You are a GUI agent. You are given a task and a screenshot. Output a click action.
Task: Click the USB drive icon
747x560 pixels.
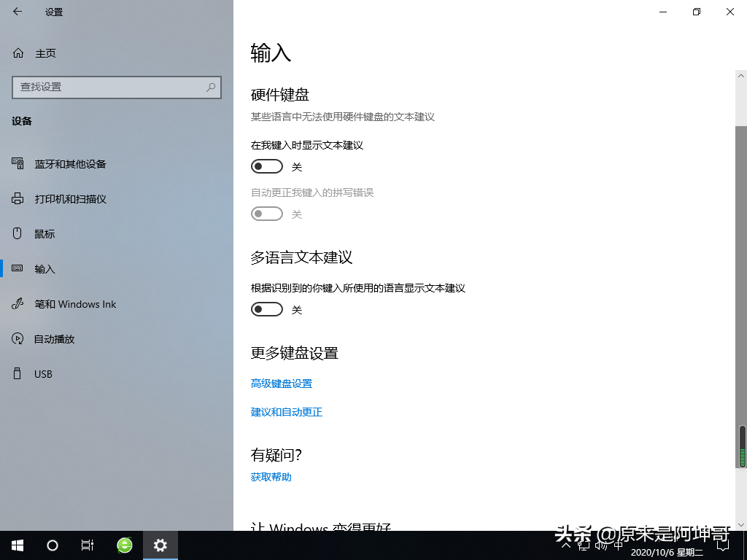pos(18,373)
